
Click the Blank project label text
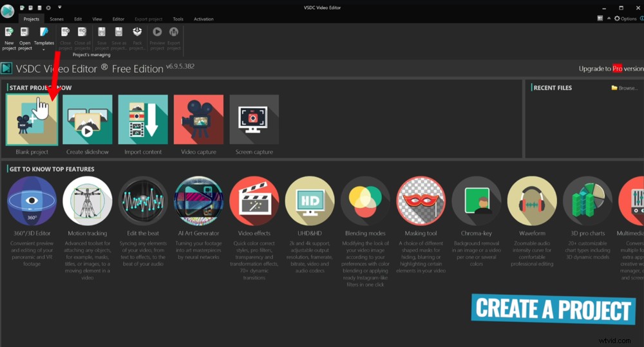point(32,152)
